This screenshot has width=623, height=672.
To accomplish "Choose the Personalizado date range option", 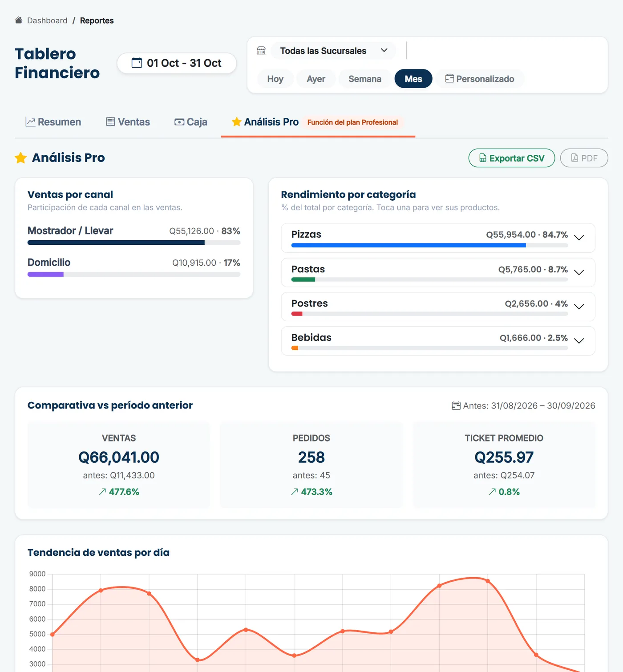I will click(x=480, y=79).
